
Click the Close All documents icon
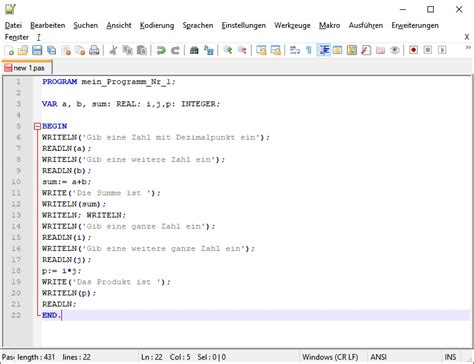(x=80, y=50)
